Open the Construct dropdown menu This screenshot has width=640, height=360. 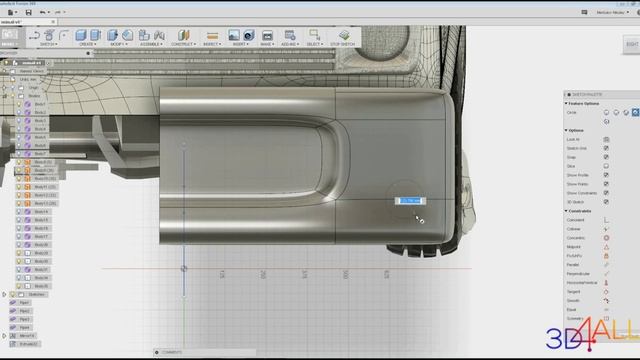click(183, 44)
